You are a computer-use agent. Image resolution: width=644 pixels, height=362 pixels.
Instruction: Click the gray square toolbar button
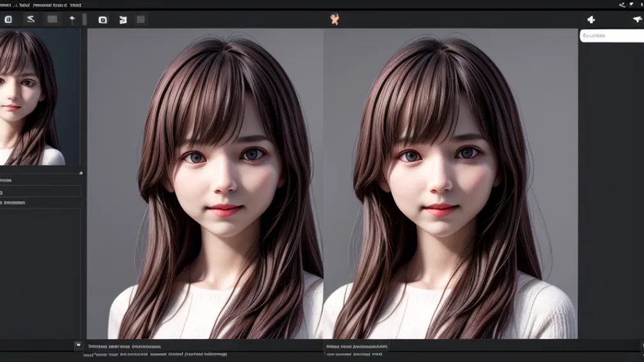coord(141,19)
